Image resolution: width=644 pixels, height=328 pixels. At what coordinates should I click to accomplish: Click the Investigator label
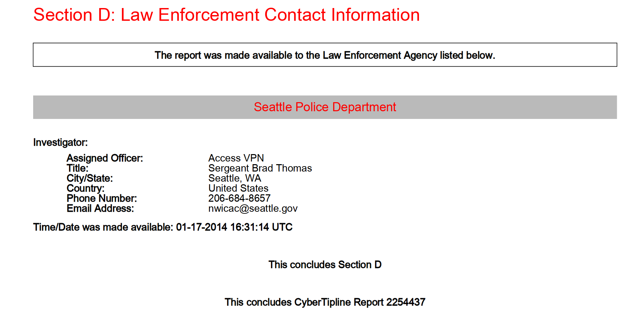click(x=60, y=142)
